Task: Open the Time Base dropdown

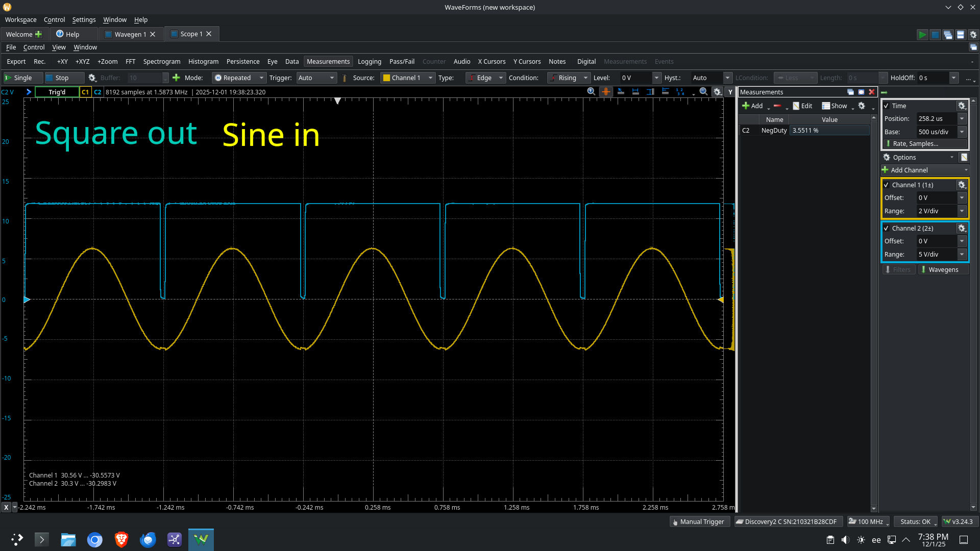Action: point(962,132)
